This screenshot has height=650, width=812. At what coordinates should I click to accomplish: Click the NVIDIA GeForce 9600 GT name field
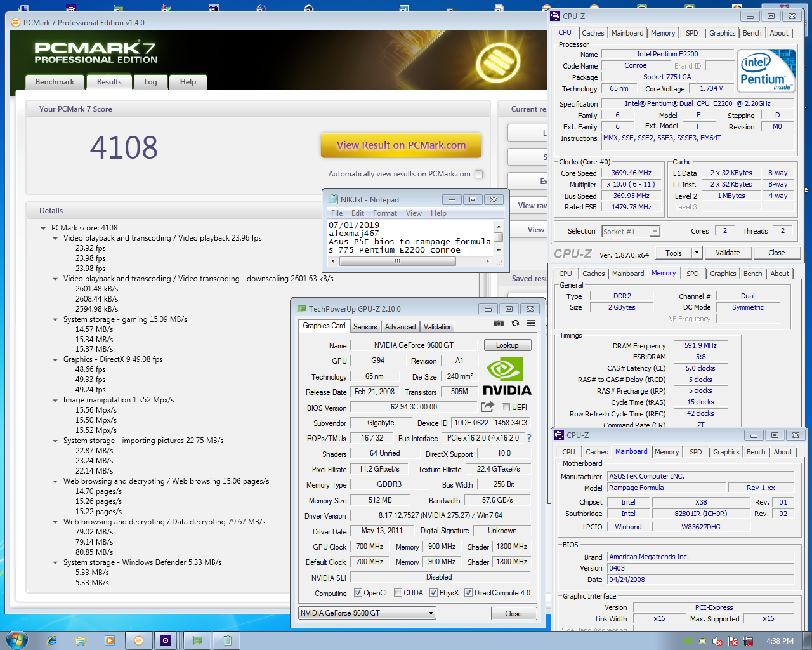(x=414, y=345)
